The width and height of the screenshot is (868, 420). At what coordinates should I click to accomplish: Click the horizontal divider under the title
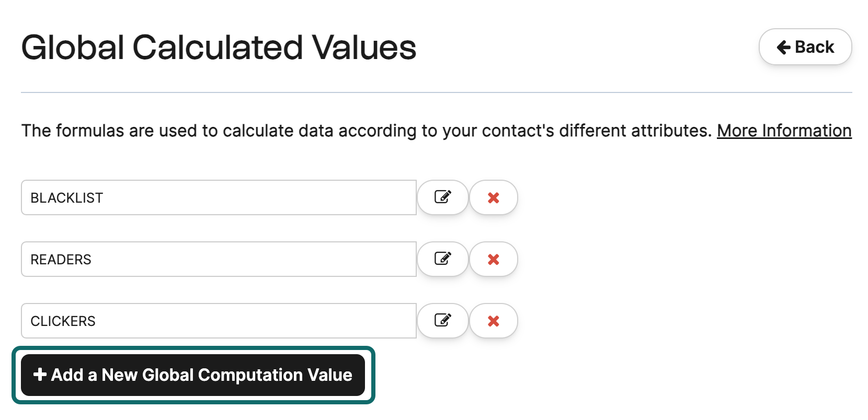tap(436, 92)
